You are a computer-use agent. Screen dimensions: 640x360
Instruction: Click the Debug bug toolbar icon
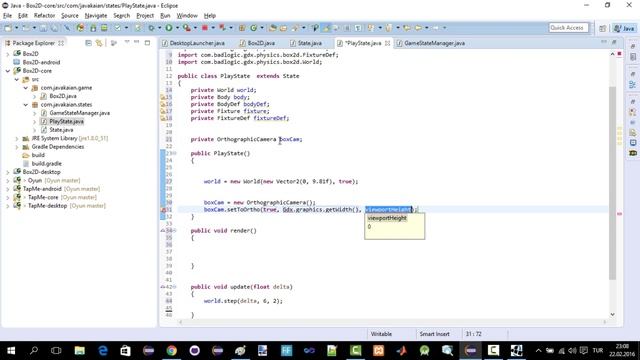point(151,28)
